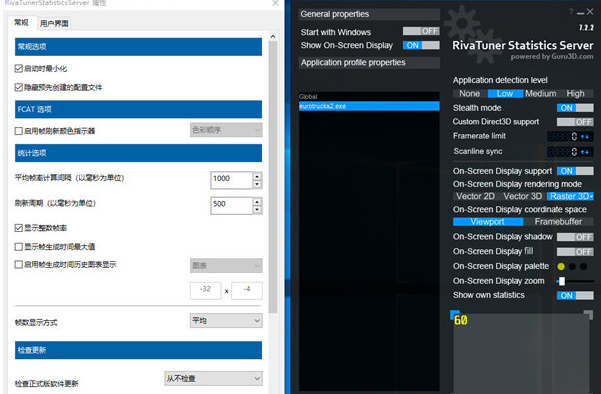Enable 启用帧生成时间历史图表显示 checkbox
Image resolution: width=601 pixels, height=394 pixels.
tap(18, 264)
